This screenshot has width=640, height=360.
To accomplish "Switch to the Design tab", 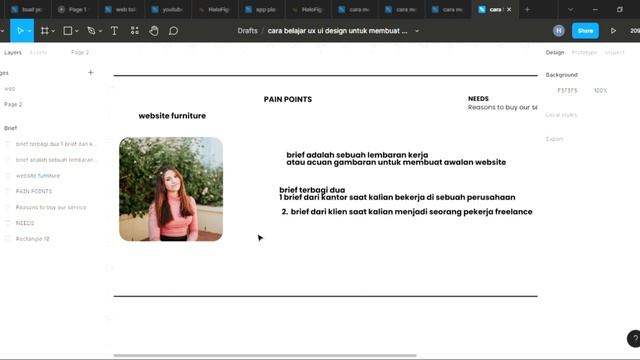I will [555, 52].
